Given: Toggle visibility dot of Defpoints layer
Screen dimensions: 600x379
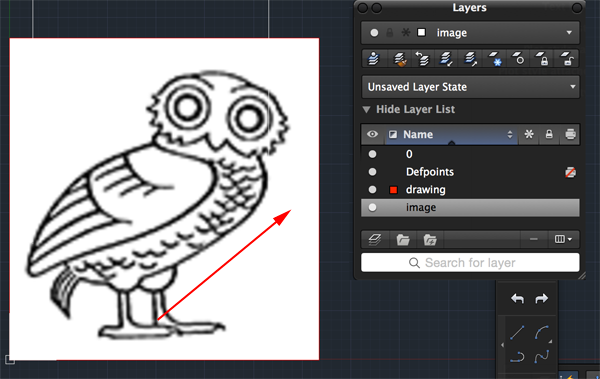Looking at the screenshot, I should coord(372,172).
